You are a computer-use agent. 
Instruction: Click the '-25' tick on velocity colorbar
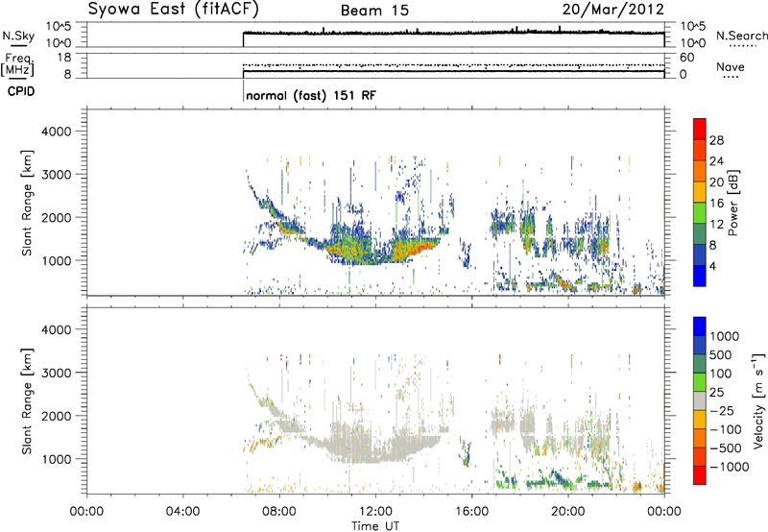click(722, 410)
